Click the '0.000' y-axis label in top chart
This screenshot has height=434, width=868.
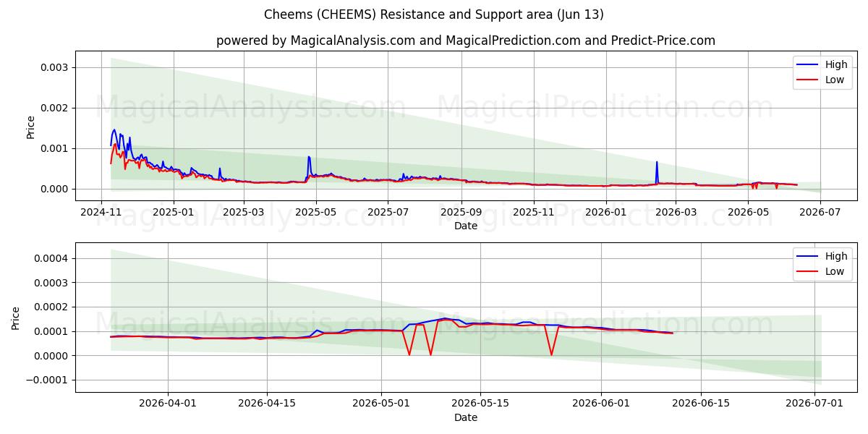[54, 189]
